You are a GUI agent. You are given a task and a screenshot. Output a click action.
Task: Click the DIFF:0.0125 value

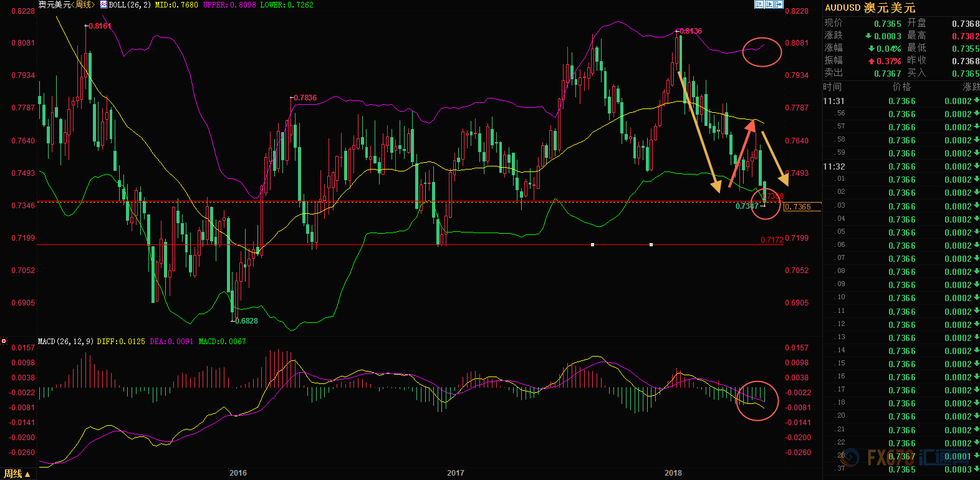pyautogui.click(x=121, y=342)
